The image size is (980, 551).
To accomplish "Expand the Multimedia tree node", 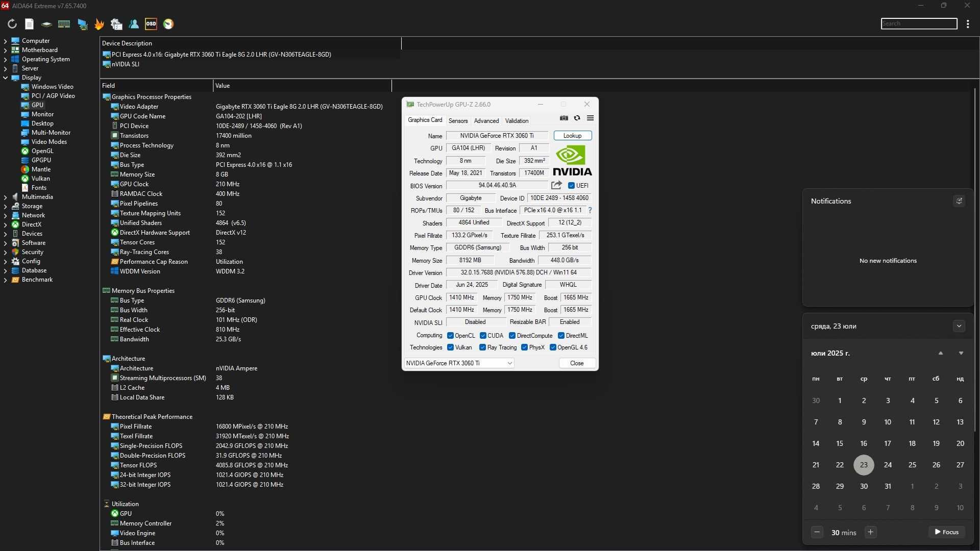I will pos(5,197).
